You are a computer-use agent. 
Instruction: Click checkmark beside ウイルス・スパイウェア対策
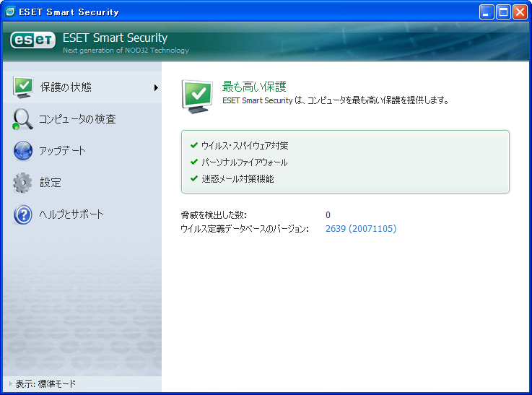pos(194,145)
